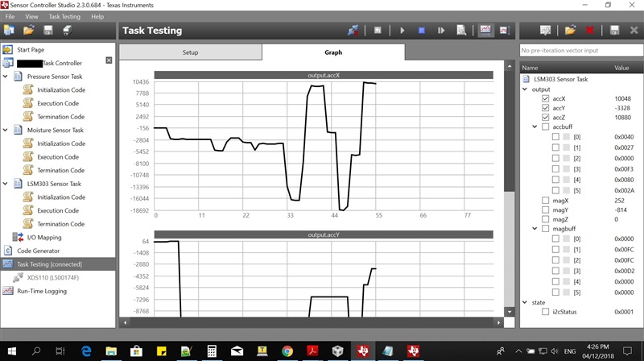Screen dimensions: 644x361
Task: Click the connect/disconnect target icon
Action: pos(353,31)
